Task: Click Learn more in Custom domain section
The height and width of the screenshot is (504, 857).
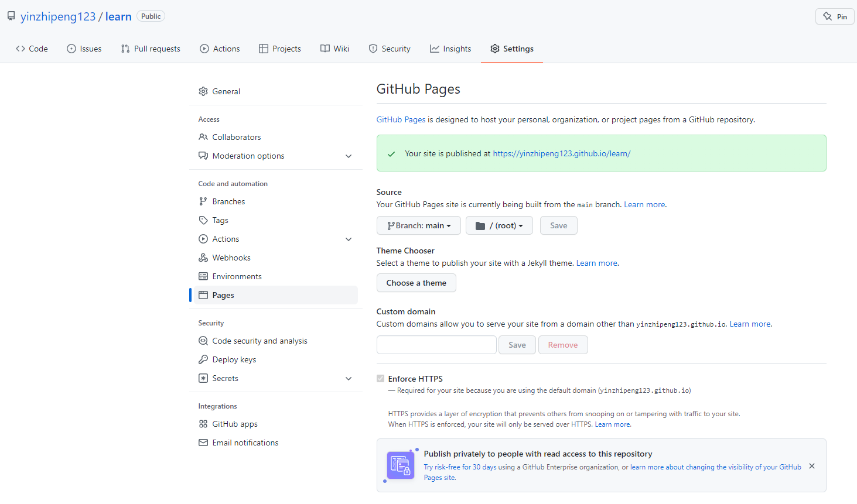Action: [750, 324]
